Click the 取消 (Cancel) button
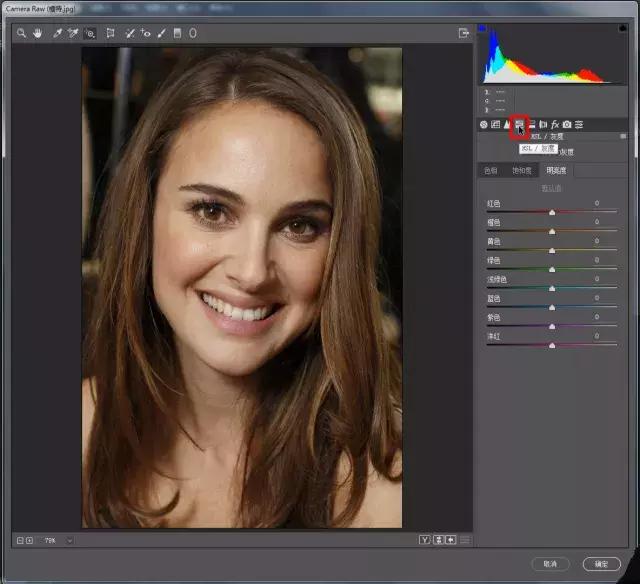Image resolution: width=640 pixels, height=584 pixels. click(x=551, y=564)
